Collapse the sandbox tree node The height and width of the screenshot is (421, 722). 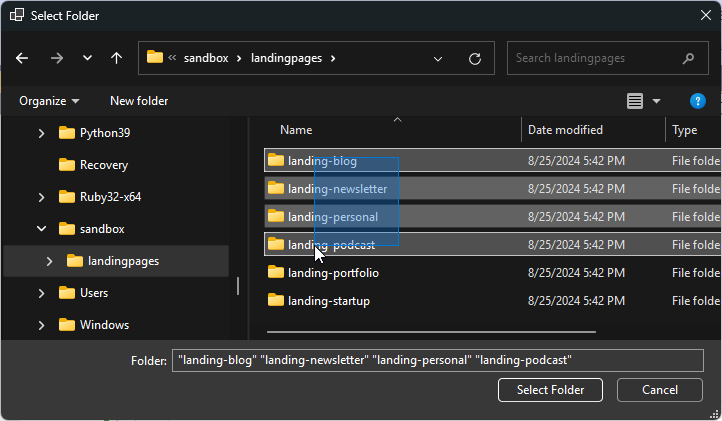click(x=41, y=229)
